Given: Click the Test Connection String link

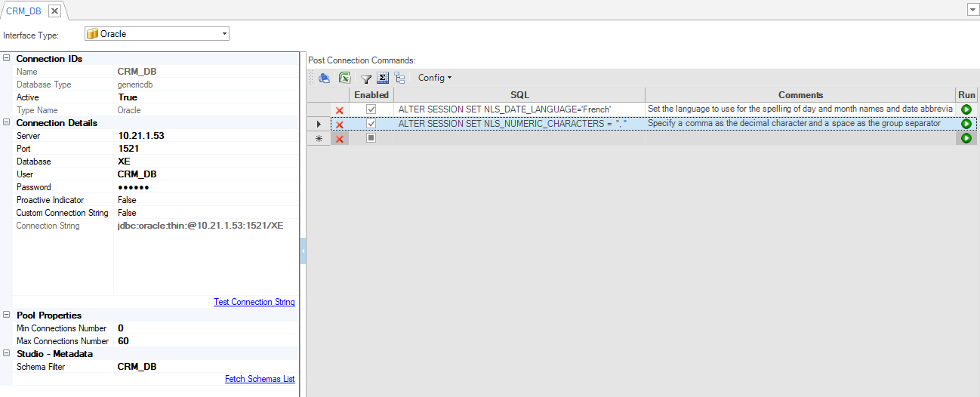Looking at the screenshot, I should click(254, 302).
